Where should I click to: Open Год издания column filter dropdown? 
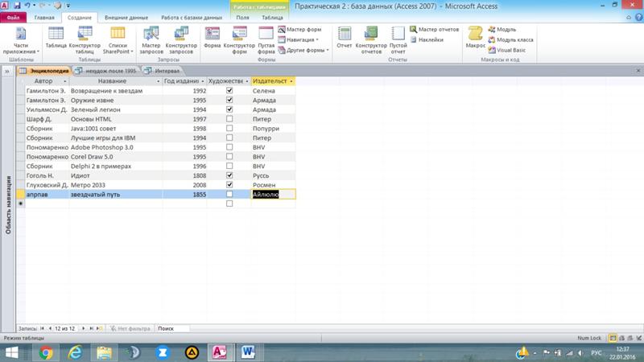click(203, 81)
